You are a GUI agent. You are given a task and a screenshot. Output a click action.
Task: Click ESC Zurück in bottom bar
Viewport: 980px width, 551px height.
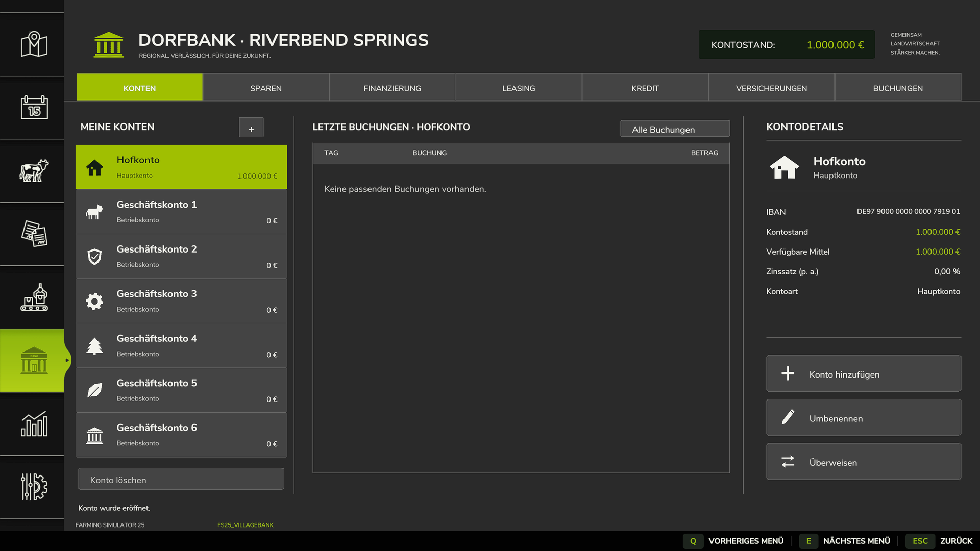click(939, 541)
